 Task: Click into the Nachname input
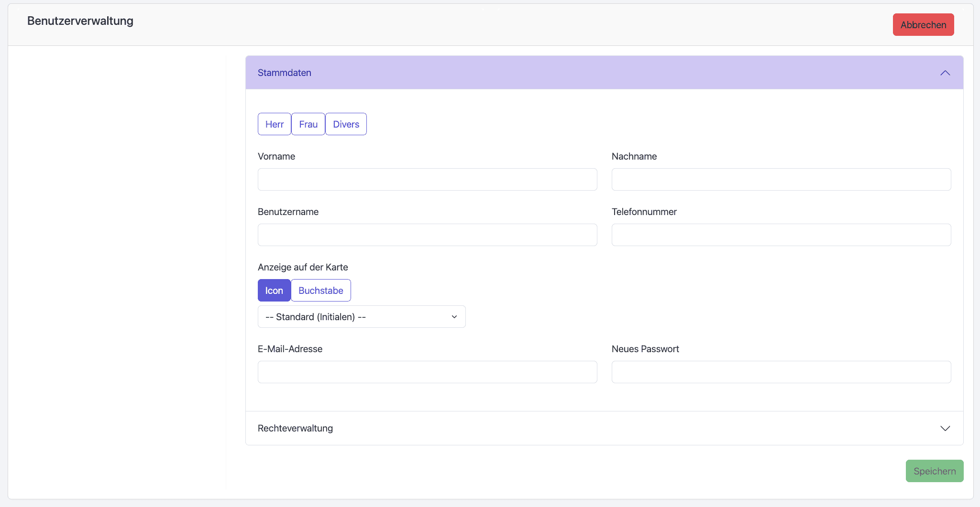781,180
